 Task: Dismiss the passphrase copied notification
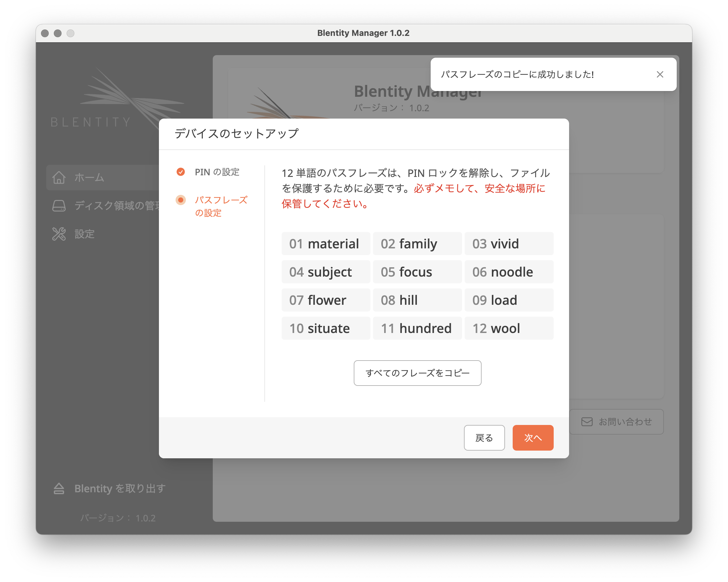click(x=659, y=74)
